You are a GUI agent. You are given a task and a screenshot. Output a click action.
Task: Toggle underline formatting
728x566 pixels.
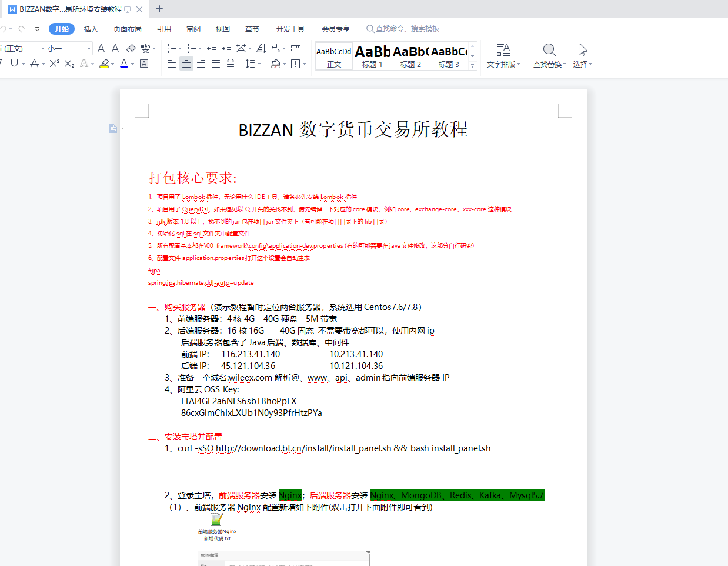(14, 64)
